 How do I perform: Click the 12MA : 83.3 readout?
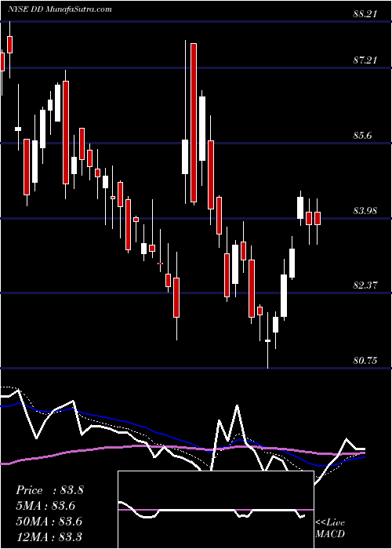[49, 536]
